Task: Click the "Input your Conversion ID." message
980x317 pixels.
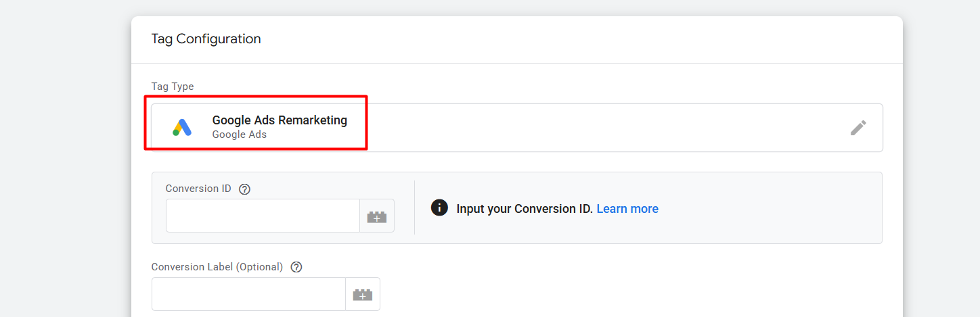Action: 525,209
